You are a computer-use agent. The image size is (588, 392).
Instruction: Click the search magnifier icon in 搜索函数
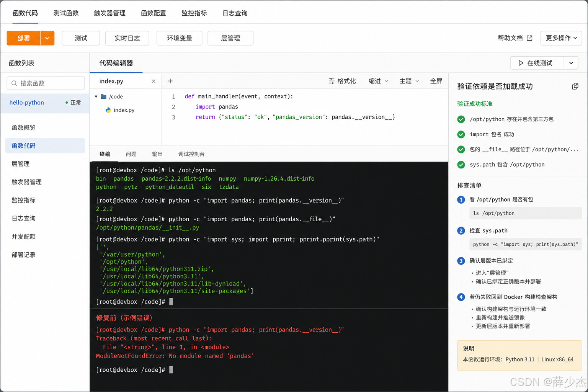click(14, 83)
